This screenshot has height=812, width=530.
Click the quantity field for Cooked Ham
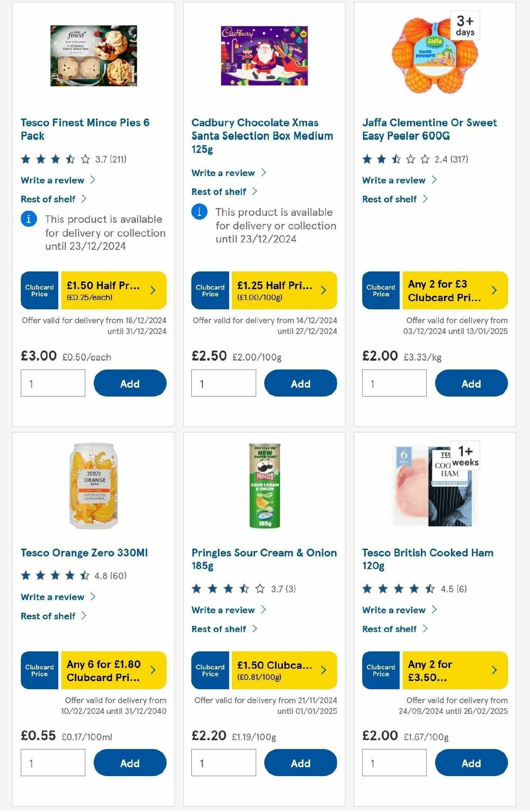click(394, 762)
